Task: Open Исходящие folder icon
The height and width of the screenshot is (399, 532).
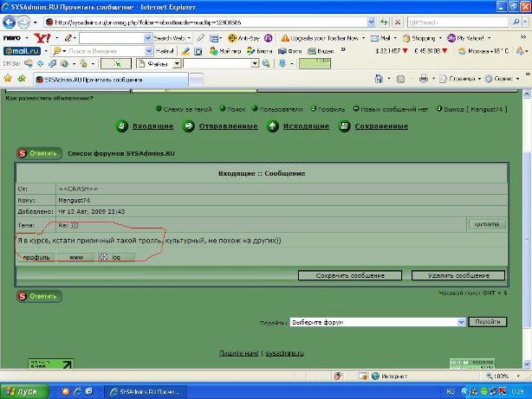Action: coord(272,126)
